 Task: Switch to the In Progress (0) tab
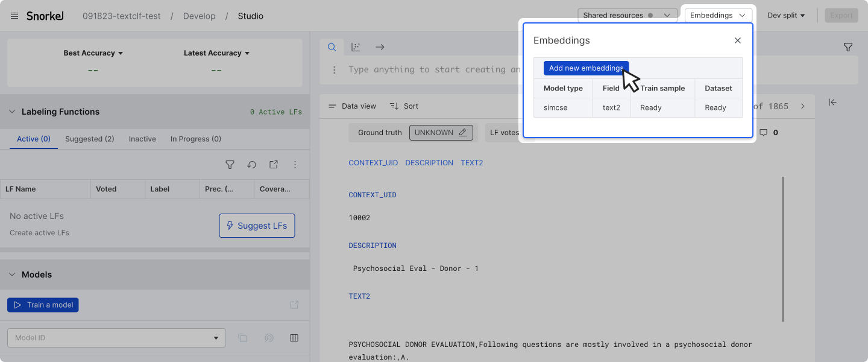pyautogui.click(x=196, y=139)
